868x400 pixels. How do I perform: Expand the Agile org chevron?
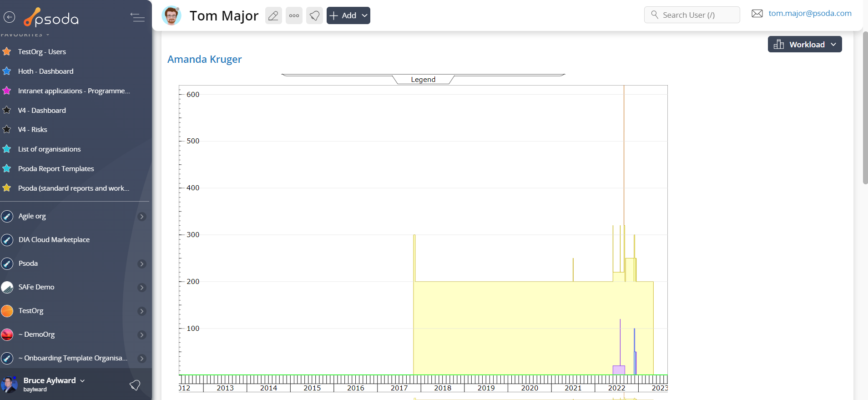coord(142,217)
